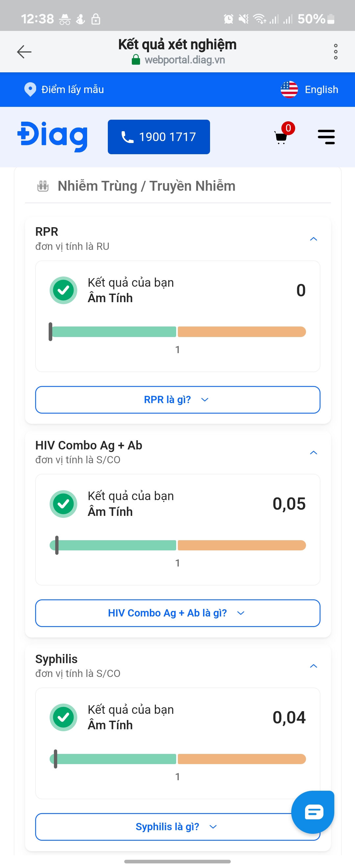
Task: Click the US flag language icon
Action: pos(289,89)
